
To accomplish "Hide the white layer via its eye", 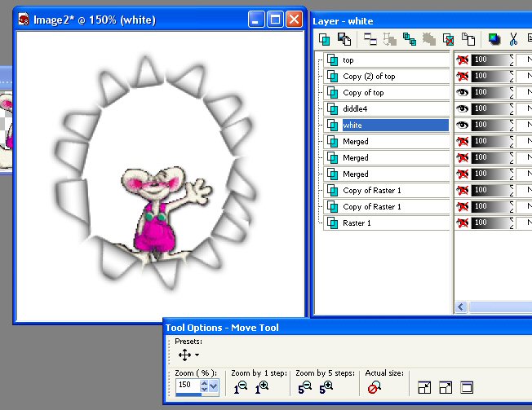I will [462, 125].
